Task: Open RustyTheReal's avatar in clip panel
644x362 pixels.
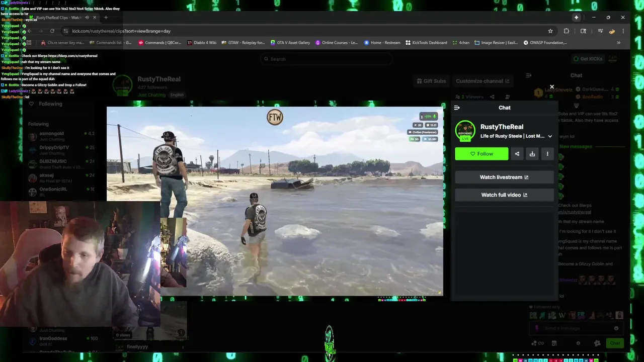Action: tap(465, 131)
